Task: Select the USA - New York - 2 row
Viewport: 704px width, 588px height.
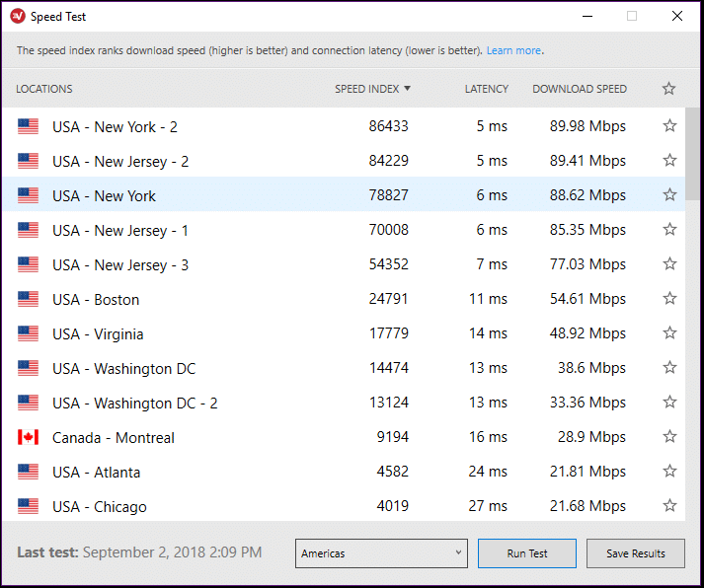Action: pyautogui.click(x=344, y=126)
